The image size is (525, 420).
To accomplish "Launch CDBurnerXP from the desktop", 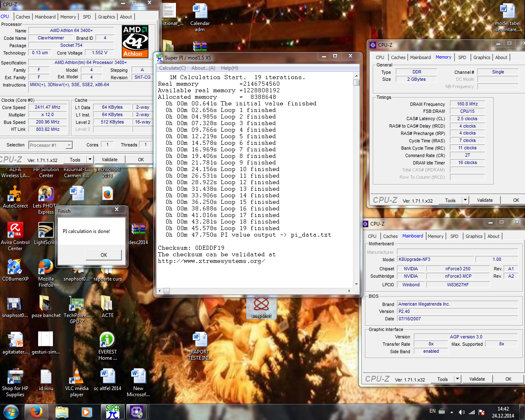I will click(x=15, y=270).
